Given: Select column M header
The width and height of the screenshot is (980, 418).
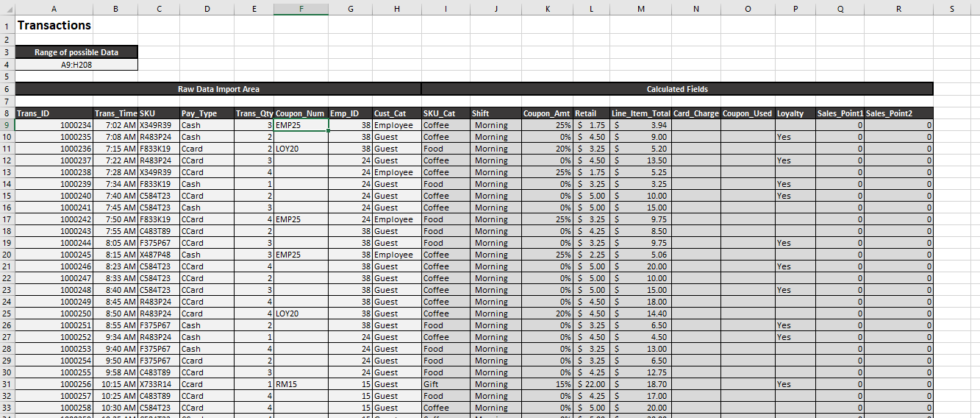Looking at the screenshot, I should pyautogui.click(x=641, y=9).
